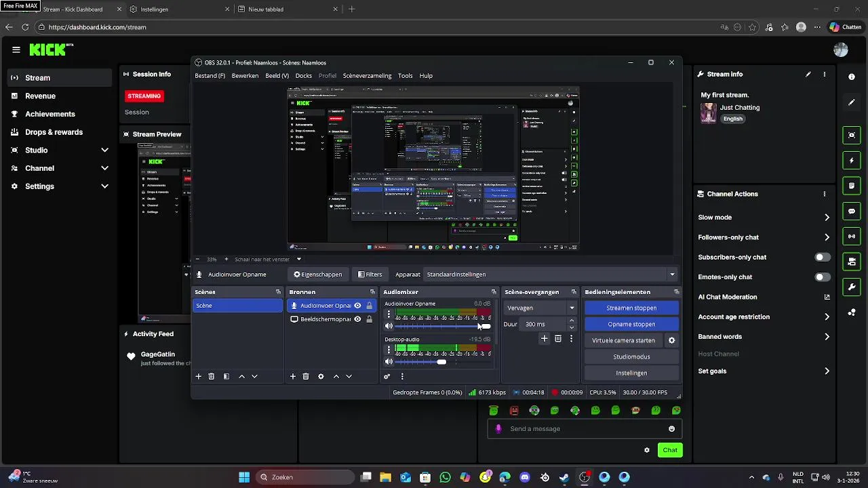
Task: Mute AudioInvoer Opname speaker icon
Action: (x=389, y=326)
